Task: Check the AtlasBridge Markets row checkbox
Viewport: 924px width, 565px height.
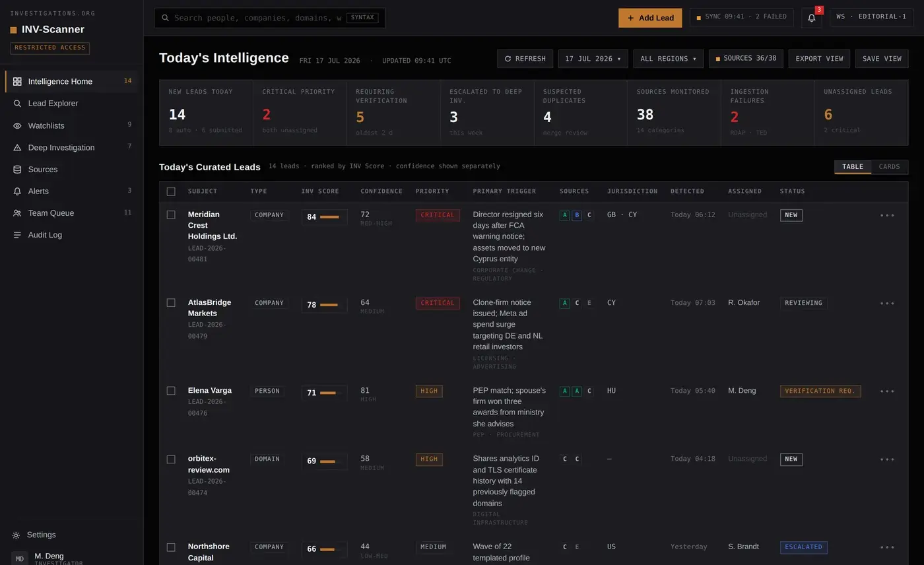Action: 171,303
